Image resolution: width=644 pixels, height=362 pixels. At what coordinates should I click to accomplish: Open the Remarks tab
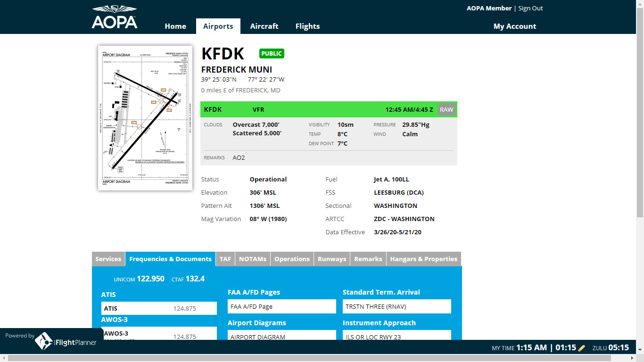(368, 259)
